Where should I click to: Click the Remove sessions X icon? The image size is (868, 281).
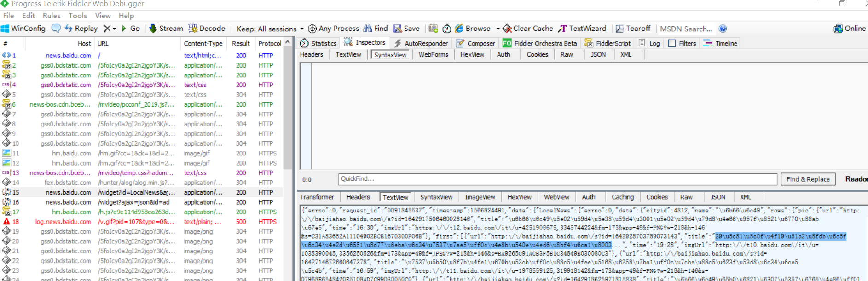(x=107, y=29)
